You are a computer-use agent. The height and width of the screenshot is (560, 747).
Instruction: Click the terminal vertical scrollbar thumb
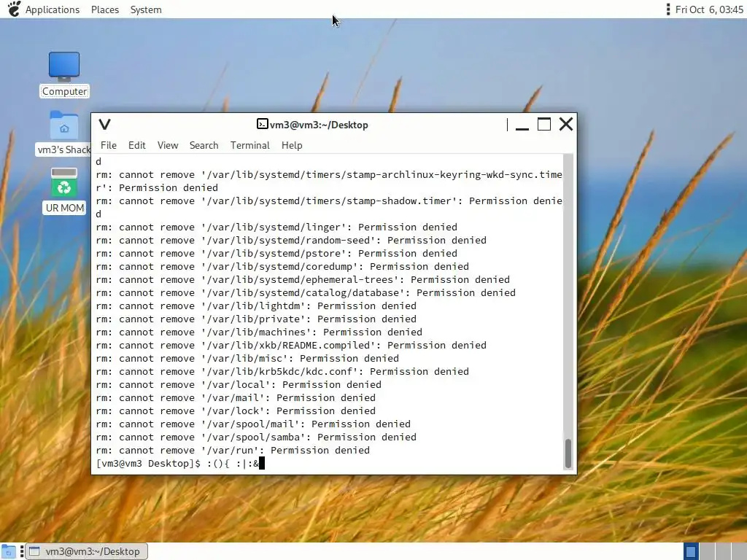[x=568, y=454]
